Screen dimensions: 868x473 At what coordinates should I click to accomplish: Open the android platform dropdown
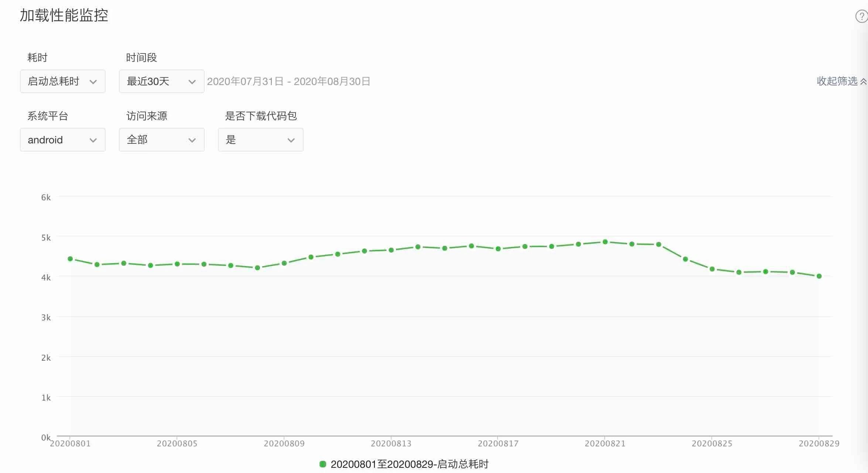click(62, 140)
